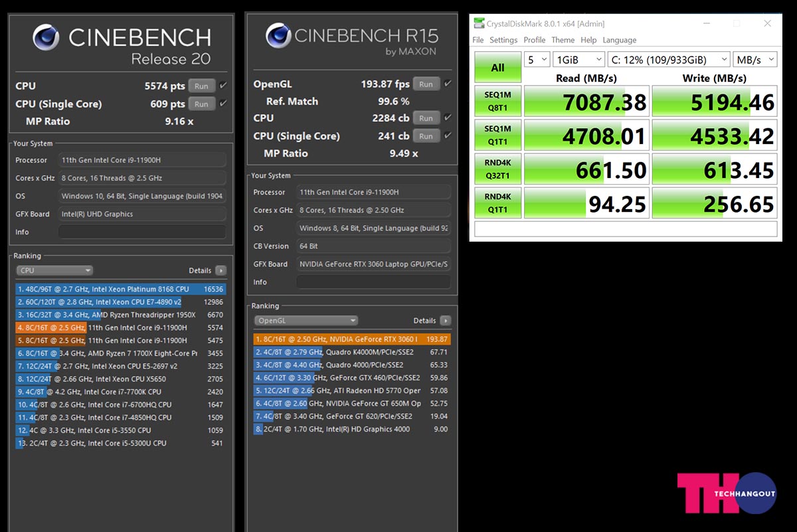
Task: Click the 7087.38 sequential read result bar
Action: tap(586, 102)
